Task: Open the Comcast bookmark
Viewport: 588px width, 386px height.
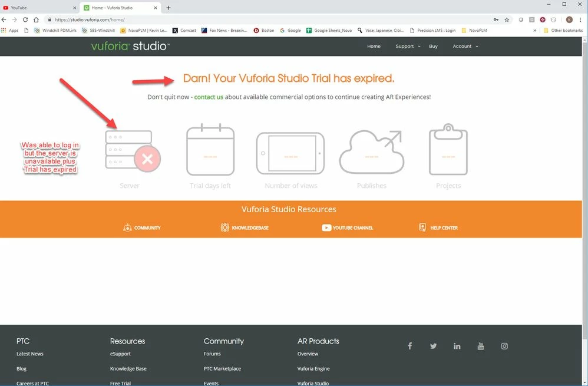Action: (x=184, y=31)
